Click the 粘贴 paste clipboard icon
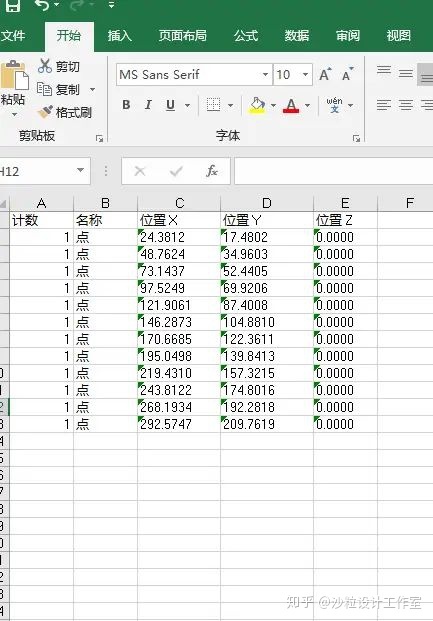 point(14,75)
